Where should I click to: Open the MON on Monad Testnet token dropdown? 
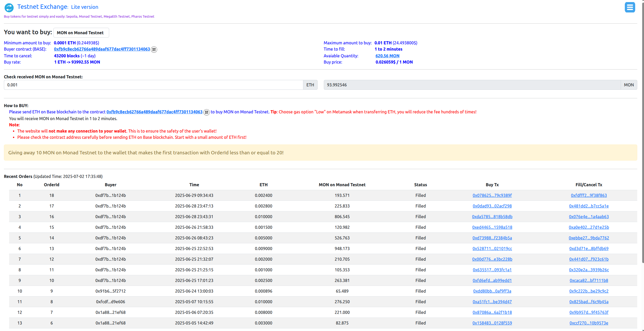[81, 33]
